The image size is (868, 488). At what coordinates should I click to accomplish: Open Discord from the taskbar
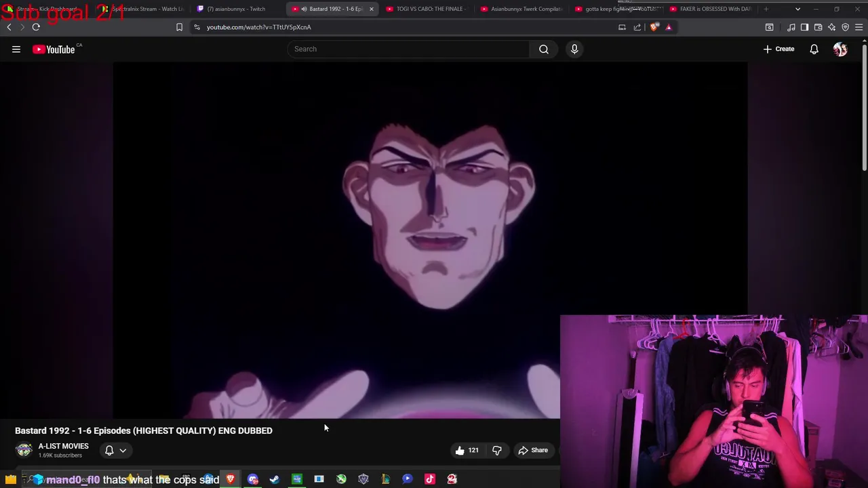253,479
